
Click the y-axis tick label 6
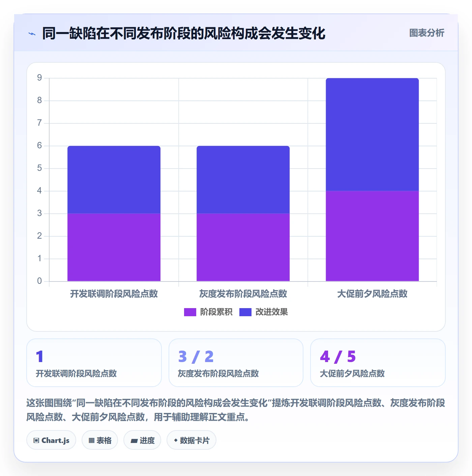pyautogui.click(x=39, y=146)
